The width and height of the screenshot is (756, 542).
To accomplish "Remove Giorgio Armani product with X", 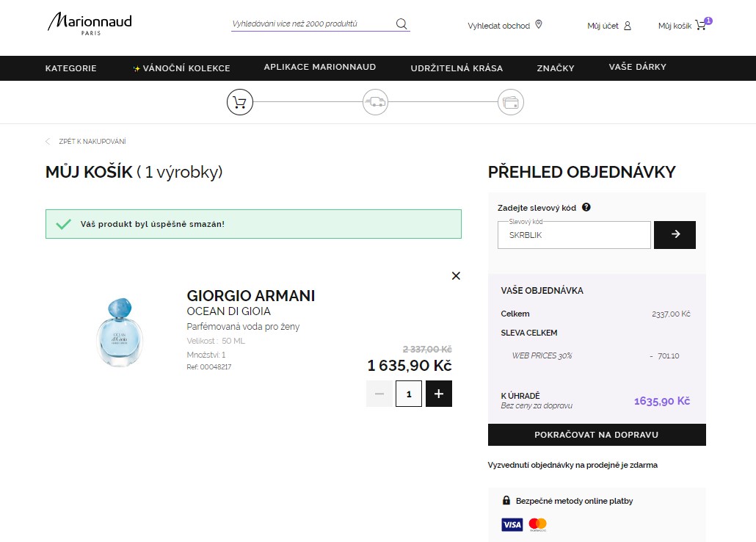I will coord(456,275).
